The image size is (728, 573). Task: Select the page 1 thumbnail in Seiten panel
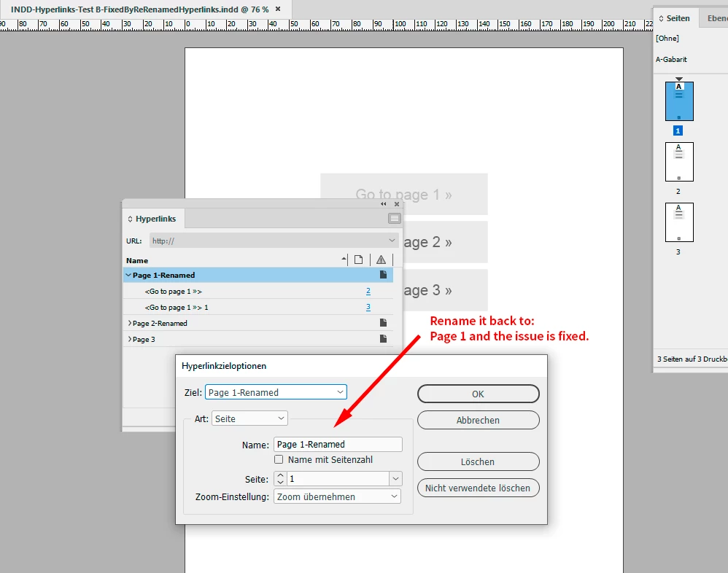point(679,101)
